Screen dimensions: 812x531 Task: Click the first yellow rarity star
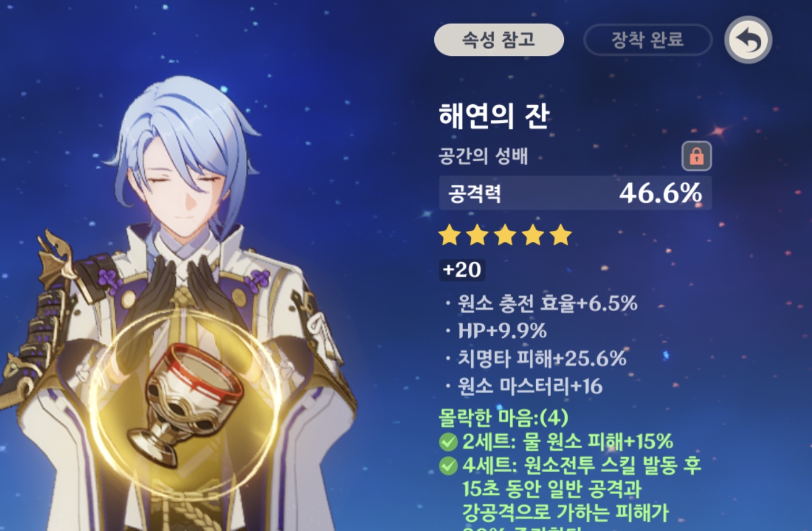pyautogui.click(x=450, y=236)
